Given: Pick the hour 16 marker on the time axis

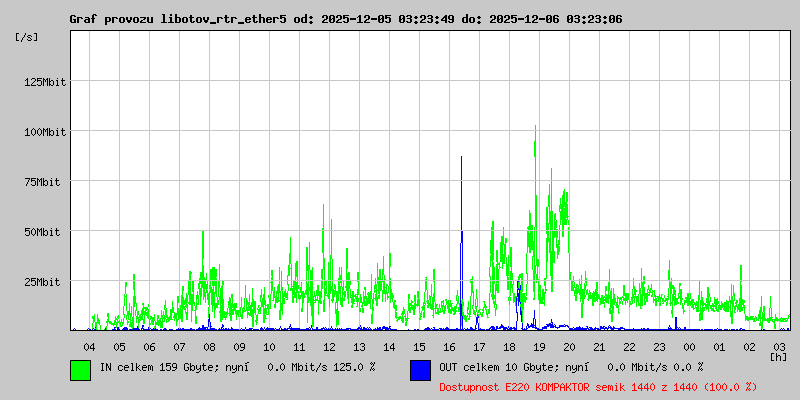Looking at the screenshot, I should [449, 346].
